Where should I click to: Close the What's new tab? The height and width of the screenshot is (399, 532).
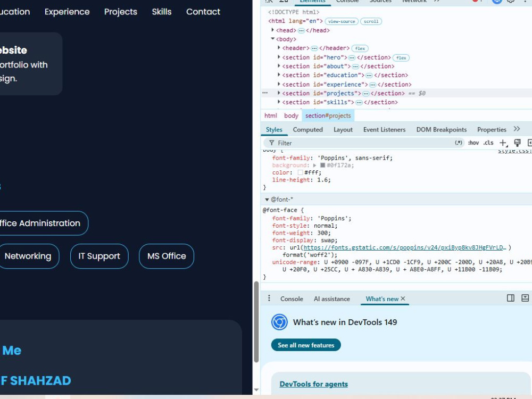coord(403,298)
